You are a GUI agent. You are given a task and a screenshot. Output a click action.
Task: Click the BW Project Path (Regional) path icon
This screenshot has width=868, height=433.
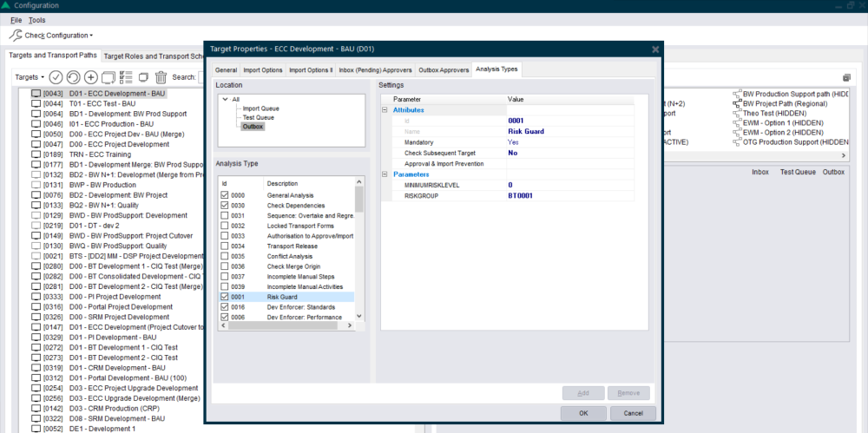click(737, 103)
